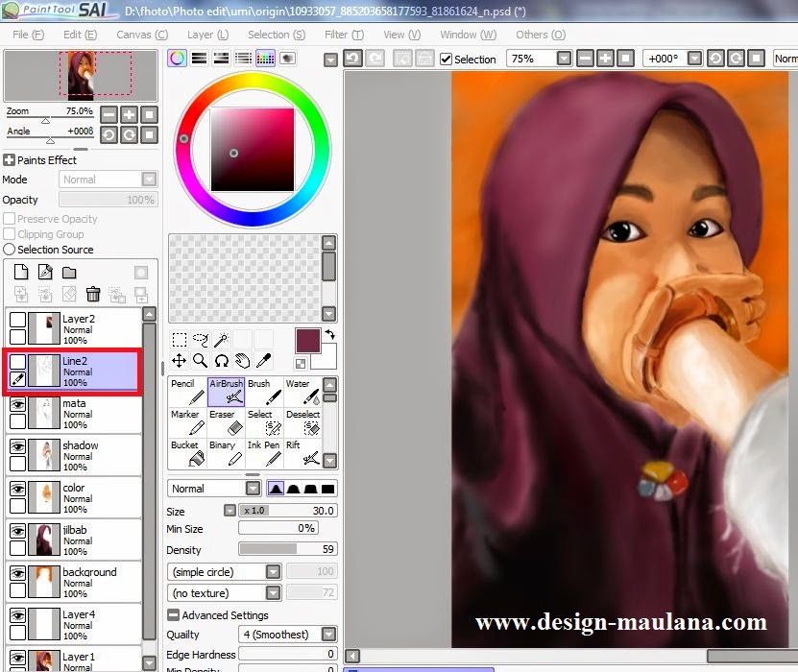This screenshot has height=672, width=798.
Task: Open the (simple circle) brush shape dropdown
Action: tap(274, 572)
